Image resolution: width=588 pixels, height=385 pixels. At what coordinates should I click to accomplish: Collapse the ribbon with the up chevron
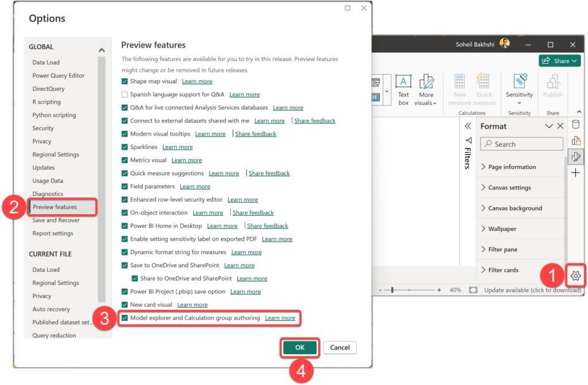tap(579, 112)
